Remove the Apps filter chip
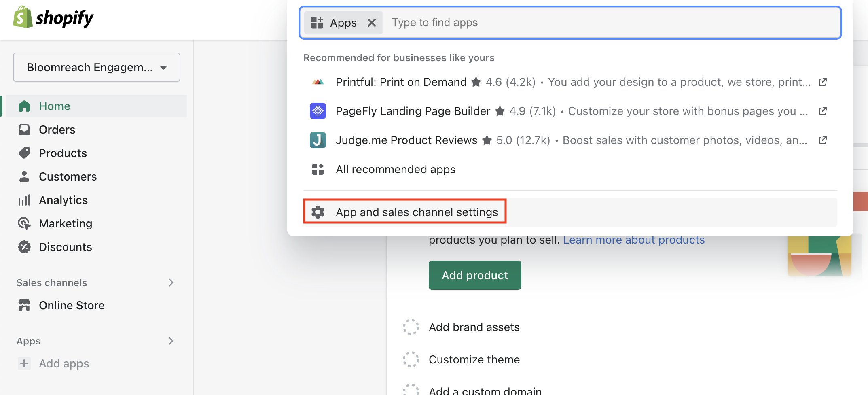This screenshot has height=395, width=868. point(372,23)
